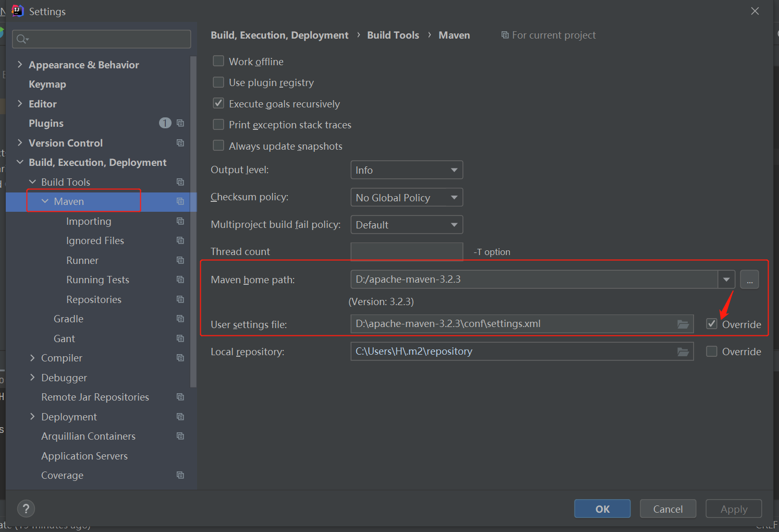Image resolution: width=779 pixels, height=532 pixels.
Task: Click the Cancel button
Action: [x=667, y=509]
